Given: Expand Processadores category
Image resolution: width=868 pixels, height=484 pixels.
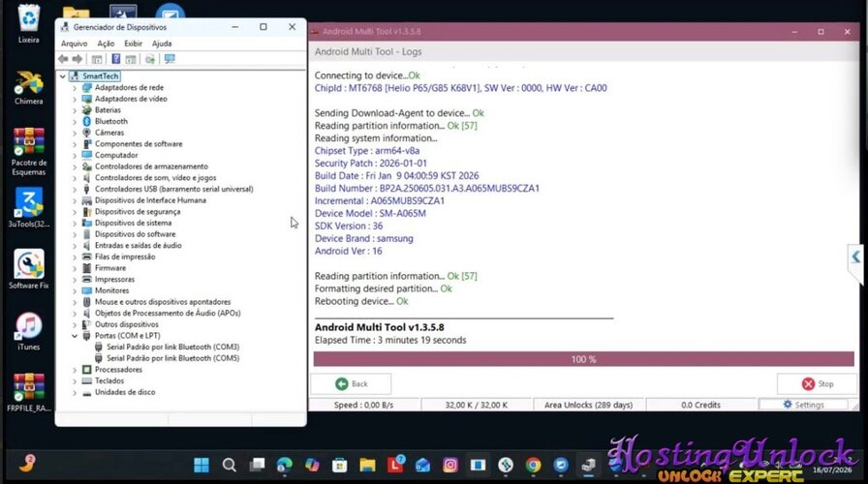Looking at the screenshot, I should click(x=75, y=370).
